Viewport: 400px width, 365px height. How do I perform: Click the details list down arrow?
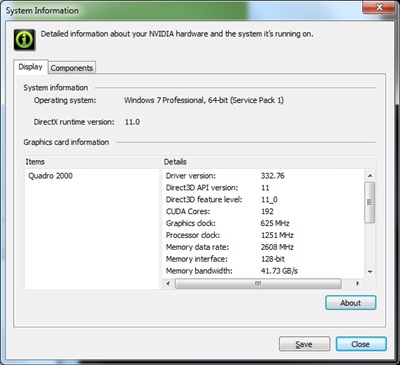point(370,272)
